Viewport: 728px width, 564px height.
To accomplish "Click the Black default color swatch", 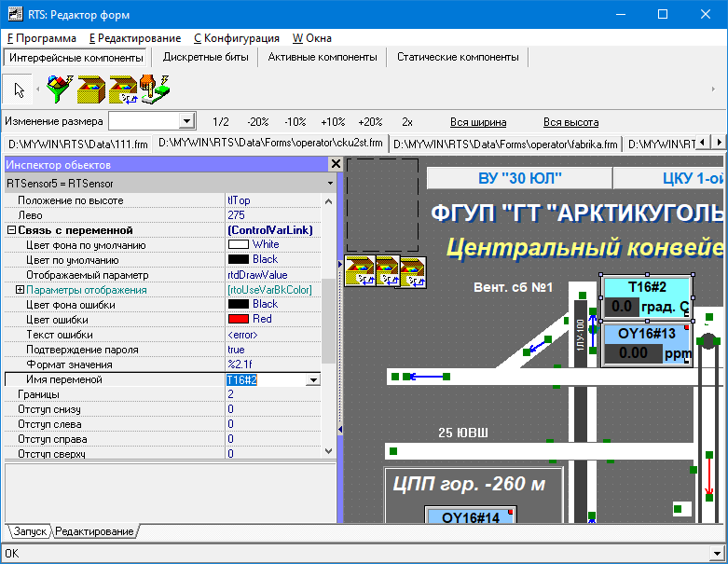I will (x=239, y=259).
